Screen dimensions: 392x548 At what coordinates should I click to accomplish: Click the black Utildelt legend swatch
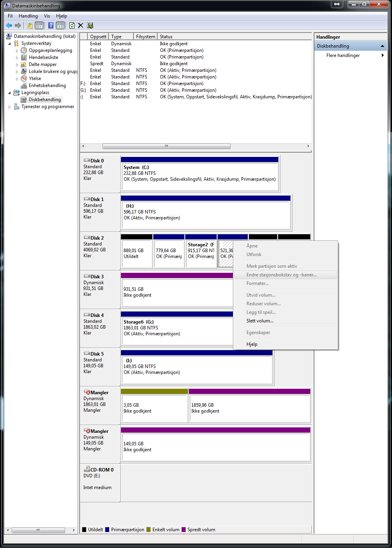[x=84, y=530]
